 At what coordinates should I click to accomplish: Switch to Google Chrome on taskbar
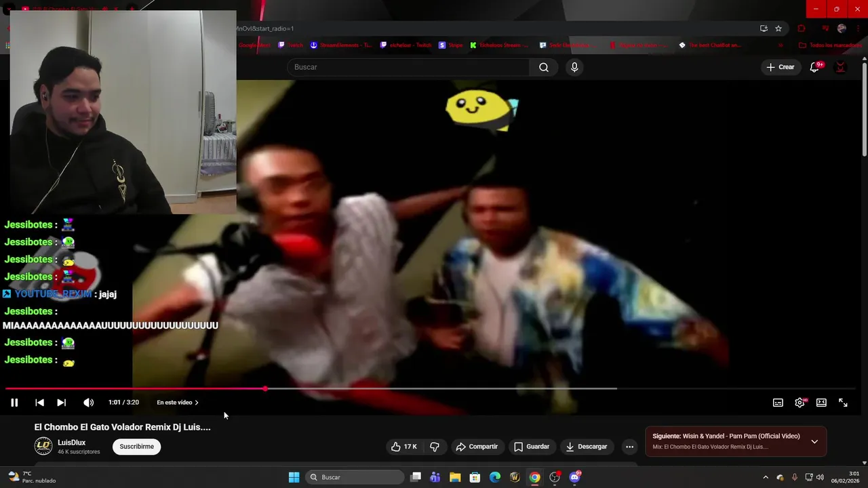click(x=535, y=477)
